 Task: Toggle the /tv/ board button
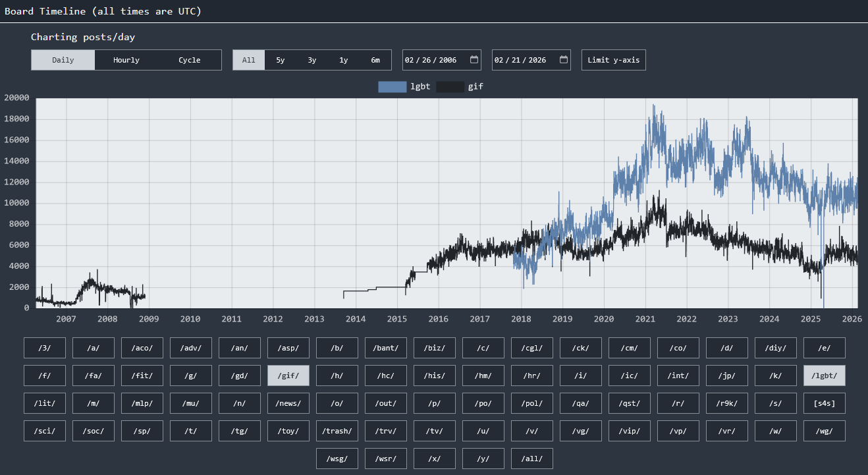[x=435, y=431]
